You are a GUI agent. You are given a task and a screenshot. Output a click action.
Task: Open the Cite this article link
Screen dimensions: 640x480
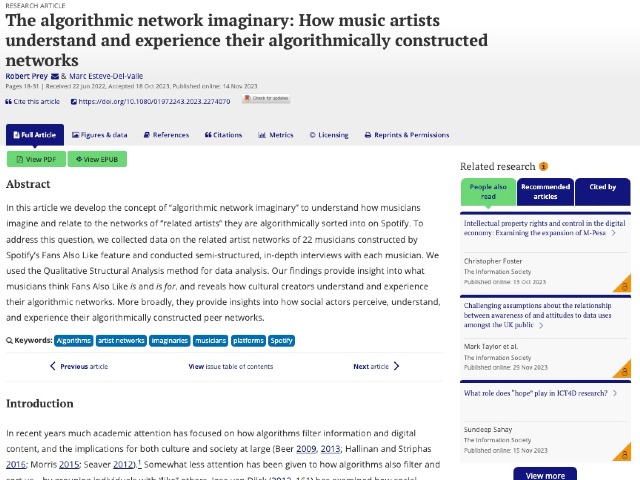pos(32,101)
